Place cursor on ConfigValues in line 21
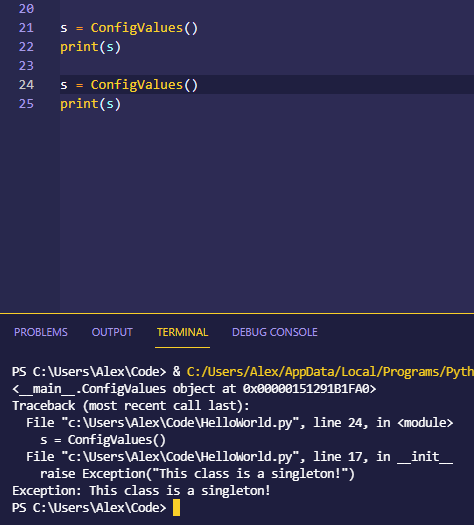Screen dimensions: 474x525 pyautogui.click(x=137, y=28)
